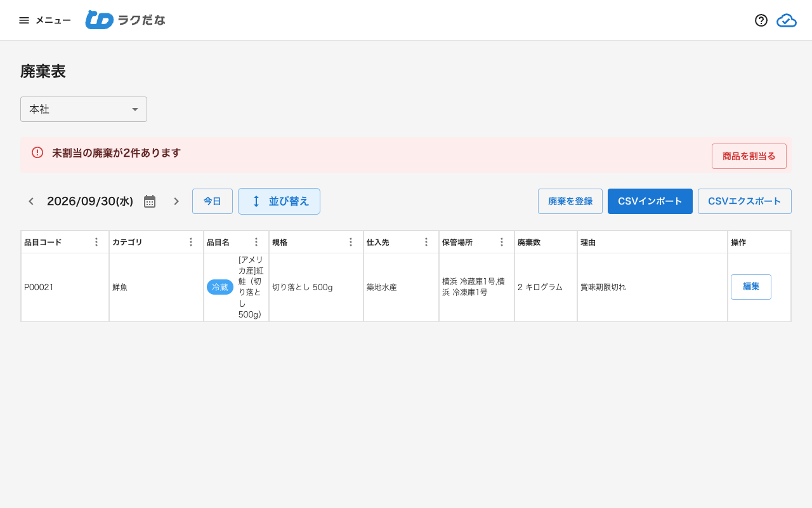Select the 切り落とし 500g cell
Viewport: 812px width, 508px height.
pyautogui.click(x=316, y=287)
